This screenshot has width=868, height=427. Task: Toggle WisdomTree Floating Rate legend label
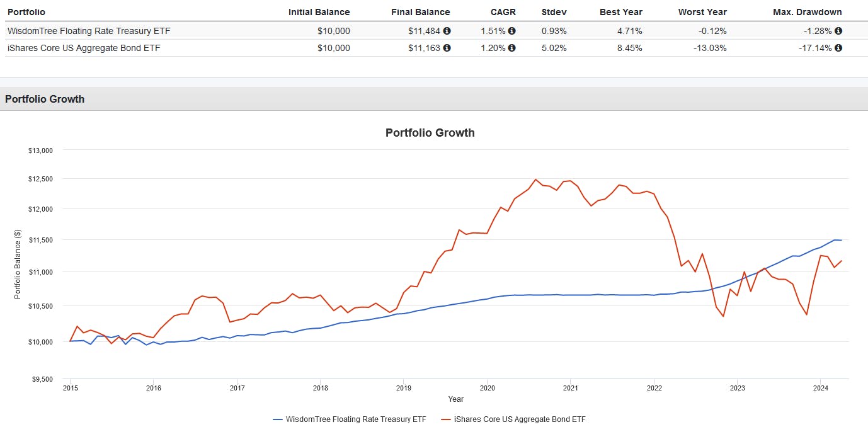click(x=356, y=419)
